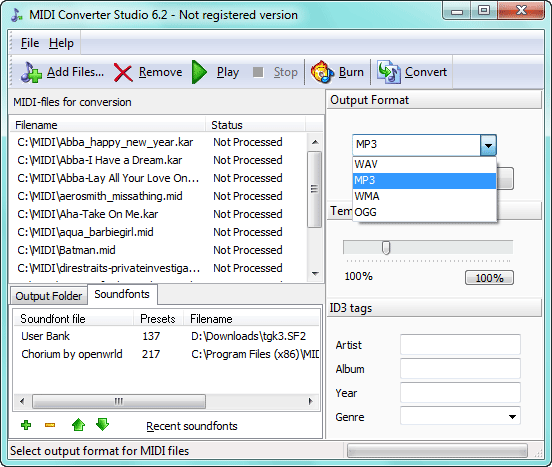Click the red X Remove icon
Image resolution: width=552 pixels, height=467 pixels.
coord(123,73)
